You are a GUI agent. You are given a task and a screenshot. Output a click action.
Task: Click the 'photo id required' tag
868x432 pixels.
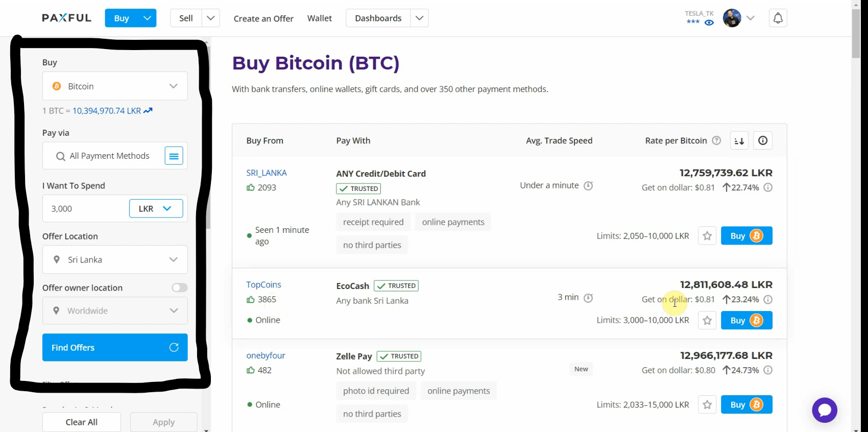pos(376,391)
